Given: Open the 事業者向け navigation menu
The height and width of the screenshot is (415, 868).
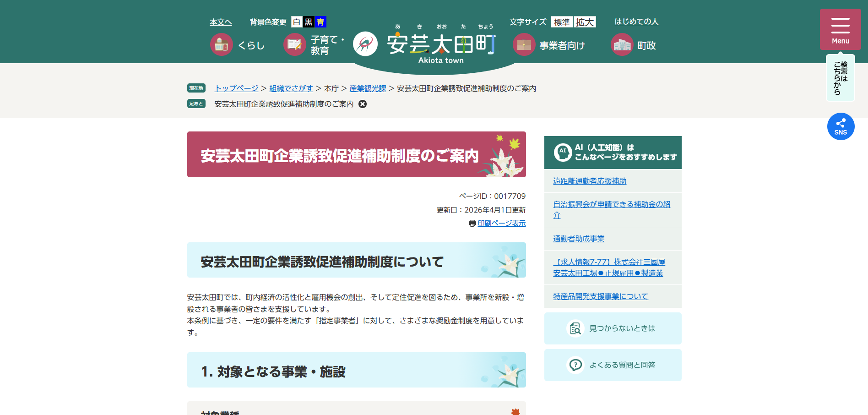Looking at the screenshot, I should [549, 45].
